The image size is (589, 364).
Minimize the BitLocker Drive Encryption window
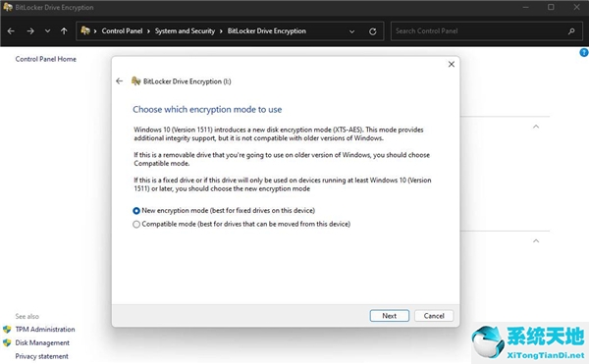point(525,7)
